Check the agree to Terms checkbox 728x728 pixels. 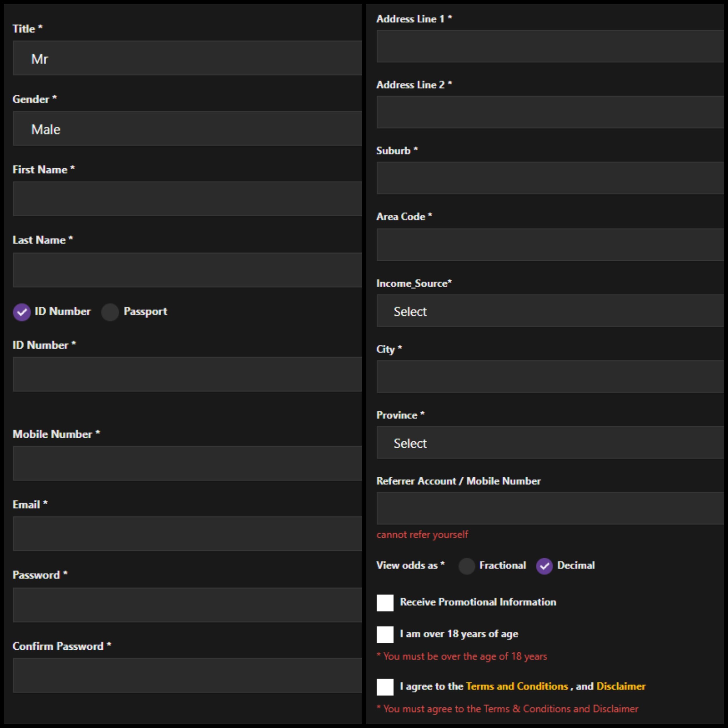[x=385, y=687]
